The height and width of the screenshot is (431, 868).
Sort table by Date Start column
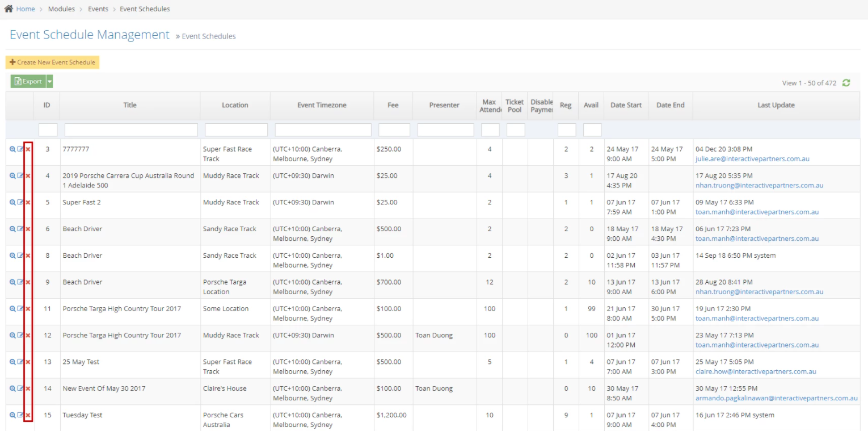(626, 105)
